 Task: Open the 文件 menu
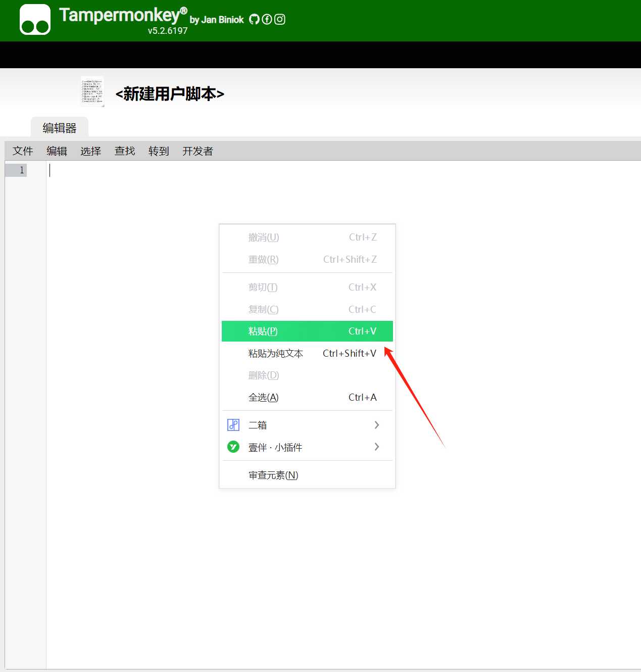[x=23, y=151]
